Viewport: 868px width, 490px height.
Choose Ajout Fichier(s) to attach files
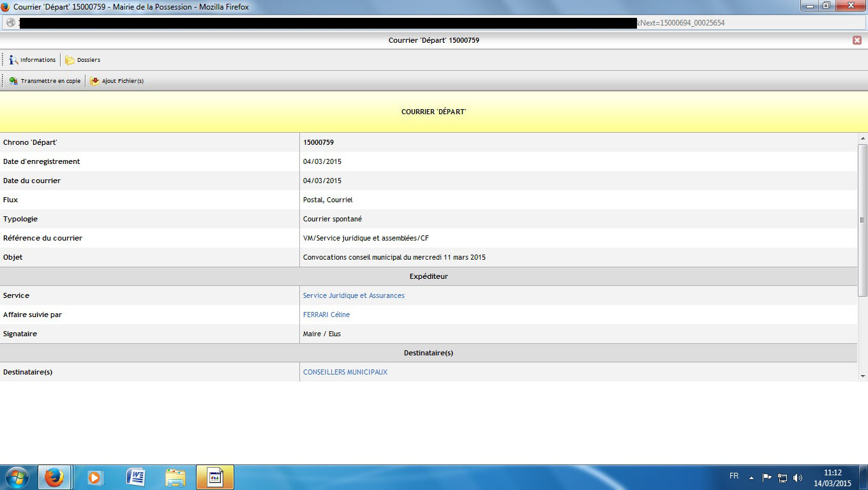click(117, 81)
